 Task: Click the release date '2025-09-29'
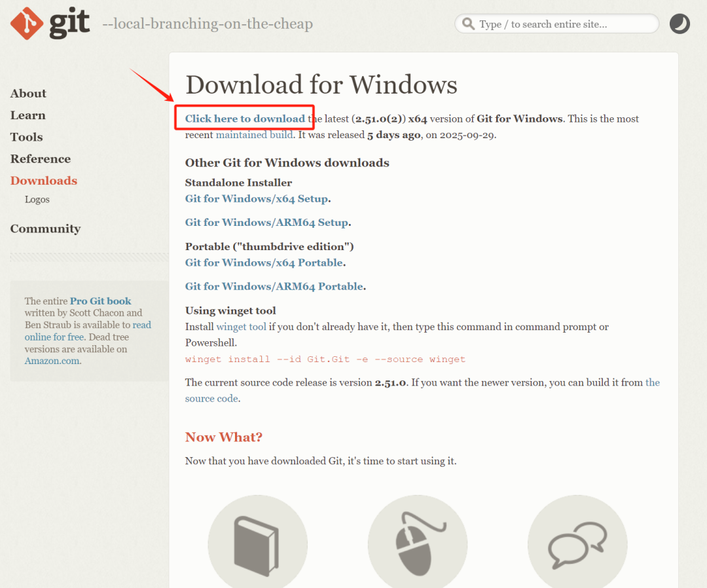tap(467, 135)
